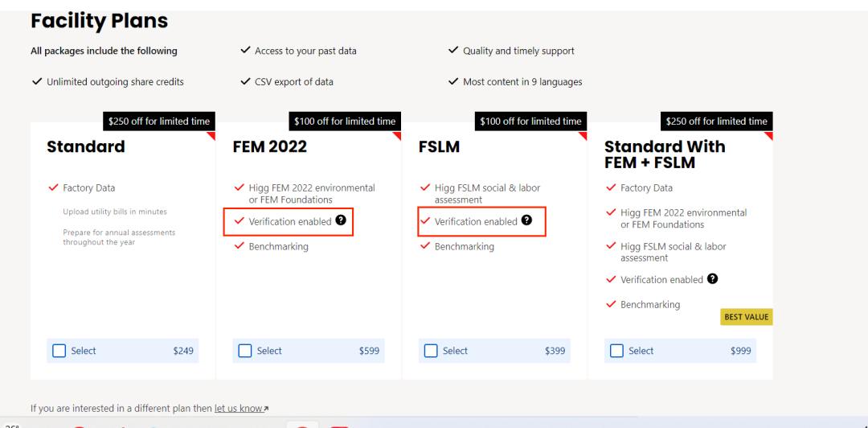Screen dimensions: 868x428
Task: Click the 'Facility Plans' heading
Action: 100,21
